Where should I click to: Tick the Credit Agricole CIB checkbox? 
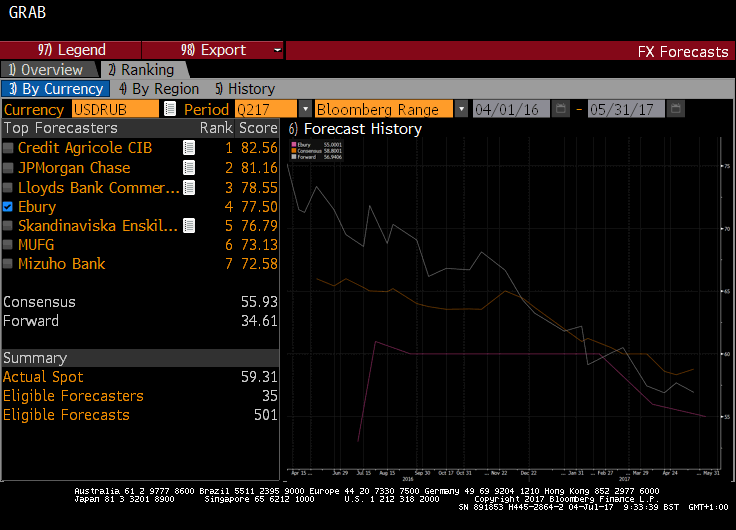point(8,148)
